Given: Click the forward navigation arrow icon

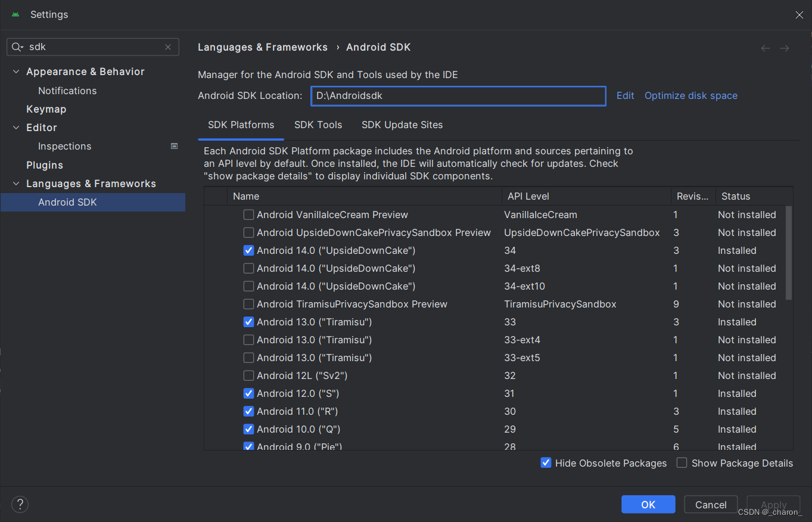Looking at the screenshot, I should coord(785,48).
